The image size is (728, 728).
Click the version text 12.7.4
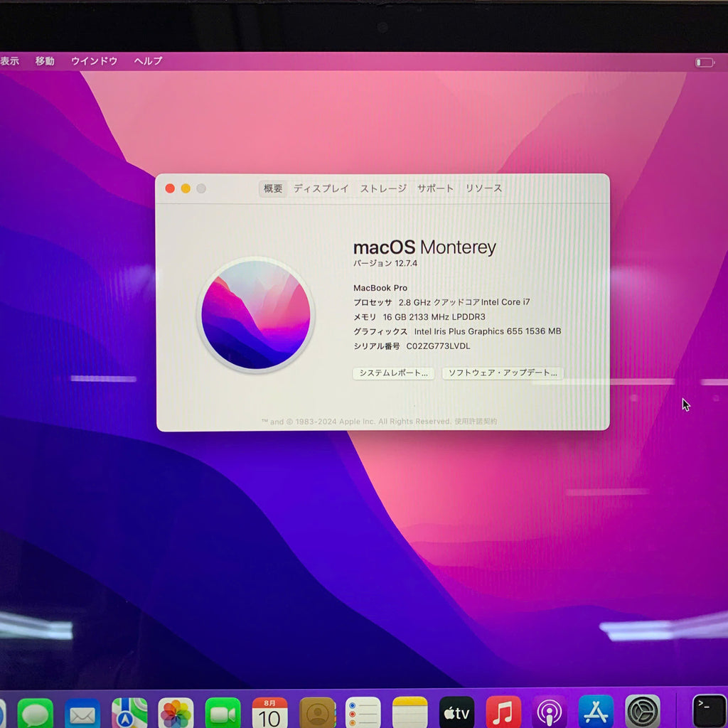click(x=406, y=263)
